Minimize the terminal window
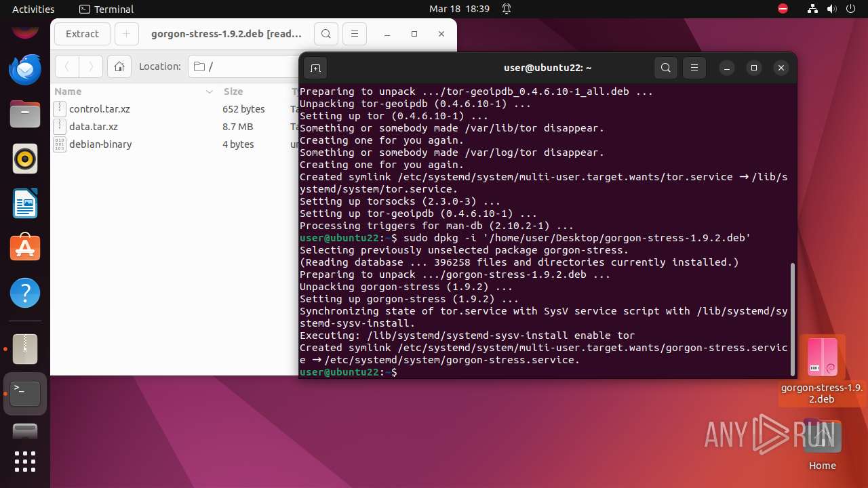Viewport: 868px width, 488px height. click(727, 68)
